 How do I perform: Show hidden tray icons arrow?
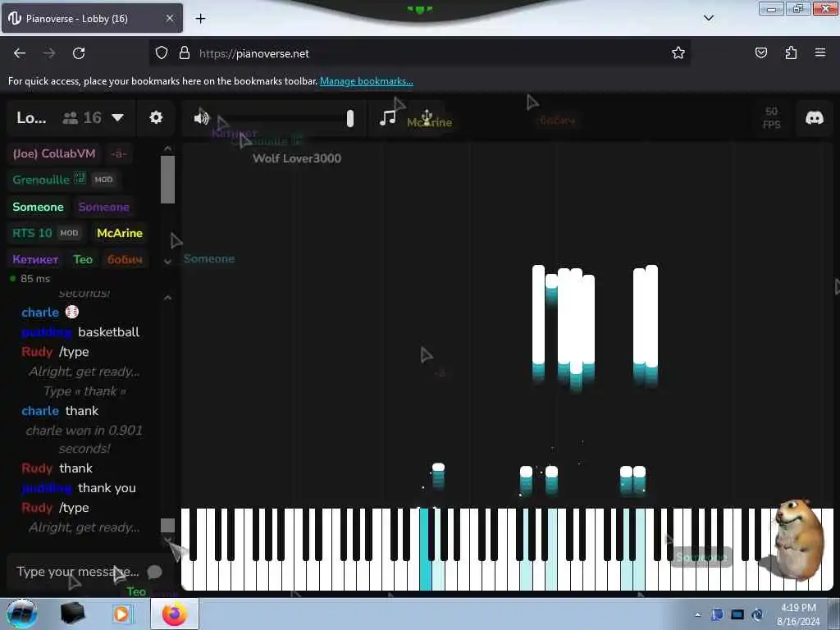coord(697,614)
